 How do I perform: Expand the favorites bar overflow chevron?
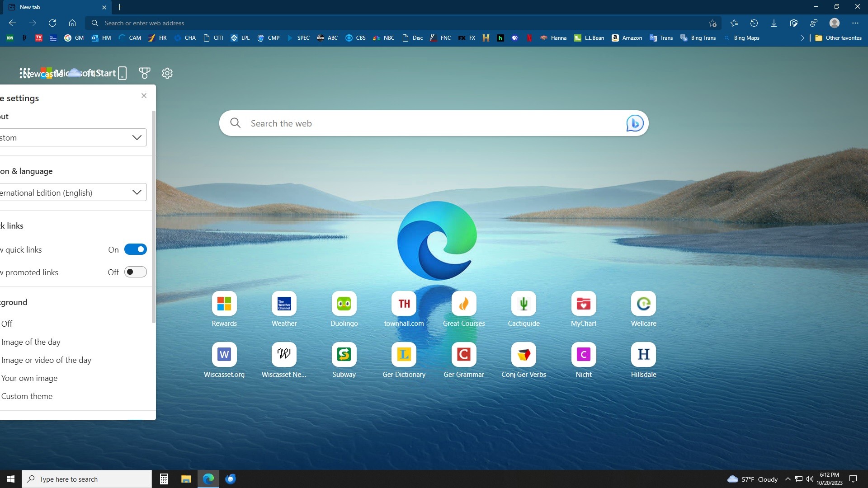click(x=802, y=38)
